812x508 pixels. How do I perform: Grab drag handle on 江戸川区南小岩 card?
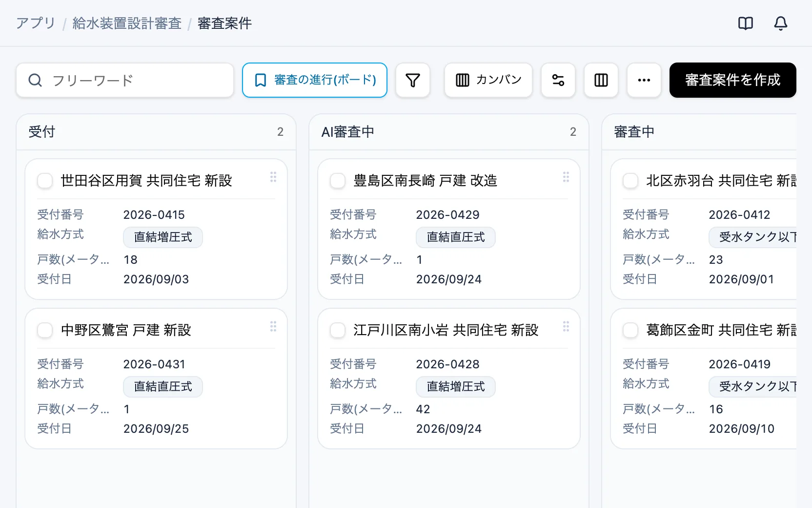(x=566, y=326)
